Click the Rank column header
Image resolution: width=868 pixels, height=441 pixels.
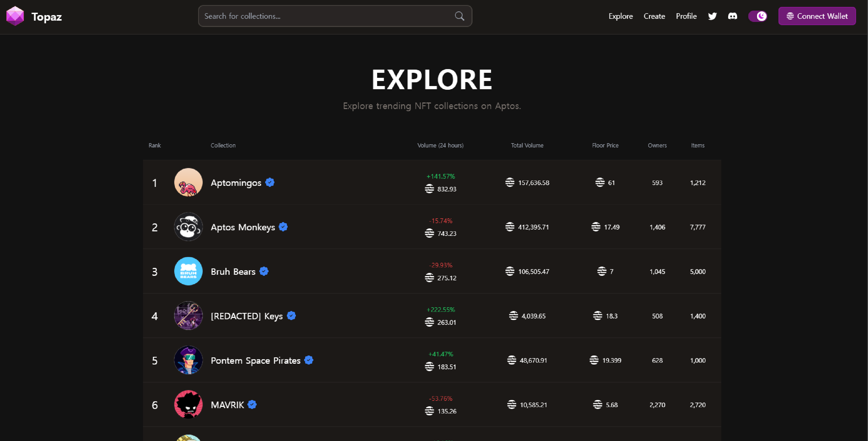click(x=155, y=145)
